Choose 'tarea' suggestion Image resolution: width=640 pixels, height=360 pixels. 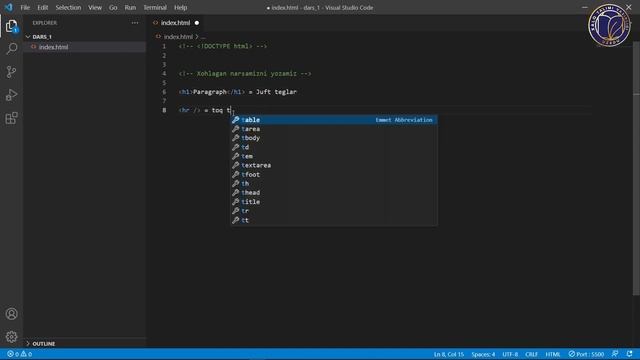(334, 129)
